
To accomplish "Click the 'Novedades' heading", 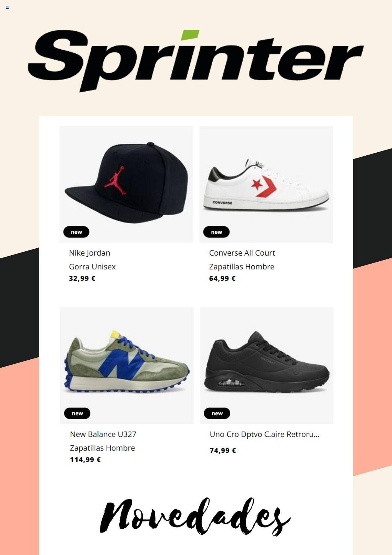I will [195, 517].
